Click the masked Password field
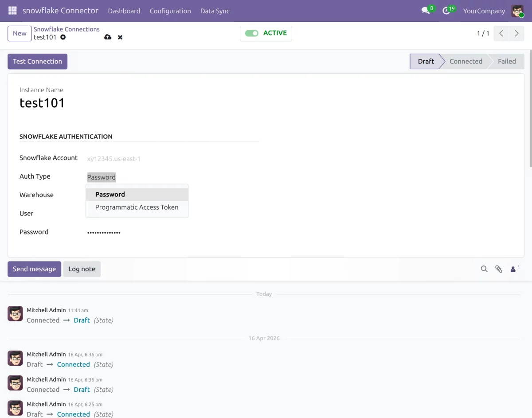 pos(173,232)
